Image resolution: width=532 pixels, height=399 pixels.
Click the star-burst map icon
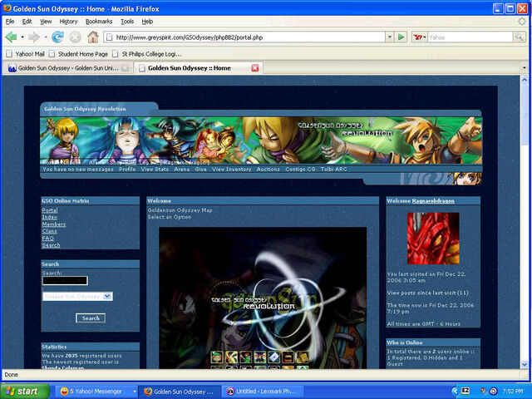260,357
